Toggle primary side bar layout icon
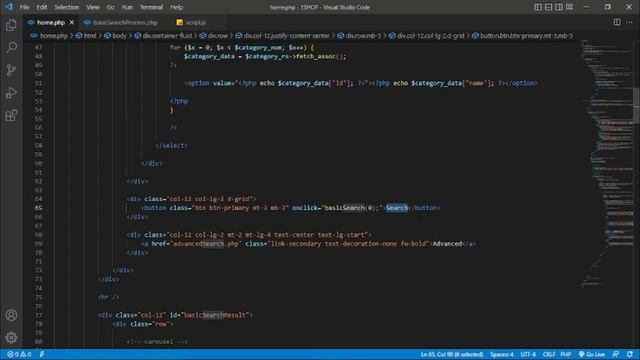Screen dimensions: 640x360 point(538,7)
